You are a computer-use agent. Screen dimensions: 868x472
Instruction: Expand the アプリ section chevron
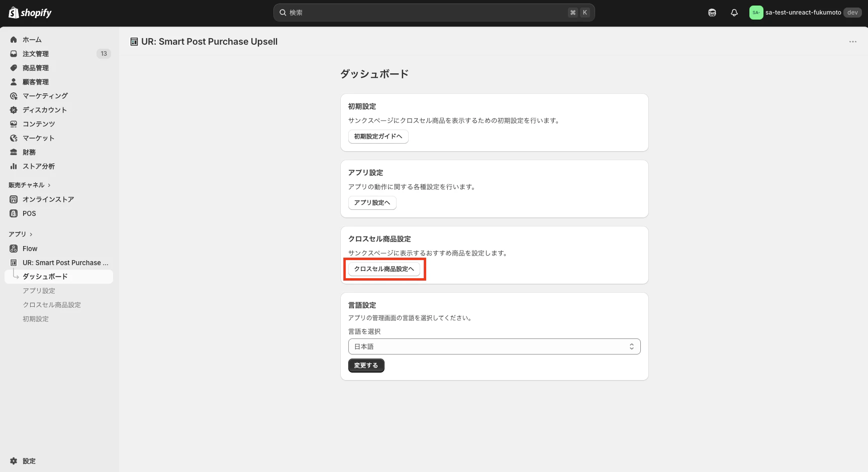pos(31,234)
